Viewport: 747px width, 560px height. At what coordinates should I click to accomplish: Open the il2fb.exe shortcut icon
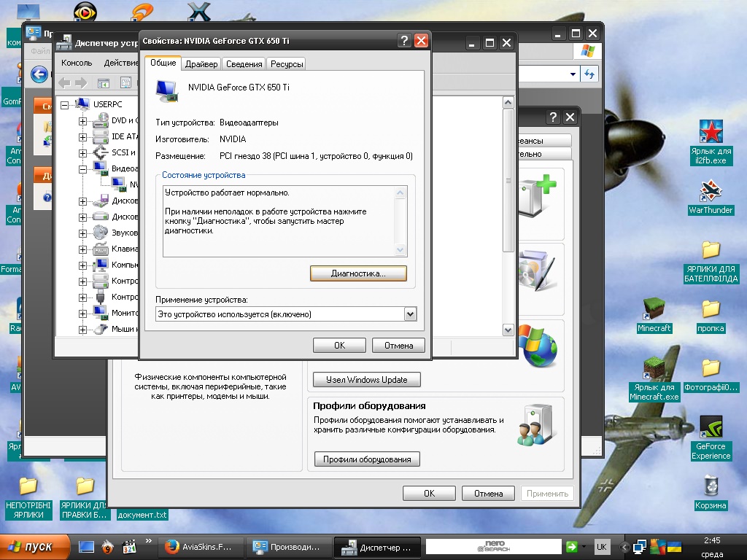[711, 142]
